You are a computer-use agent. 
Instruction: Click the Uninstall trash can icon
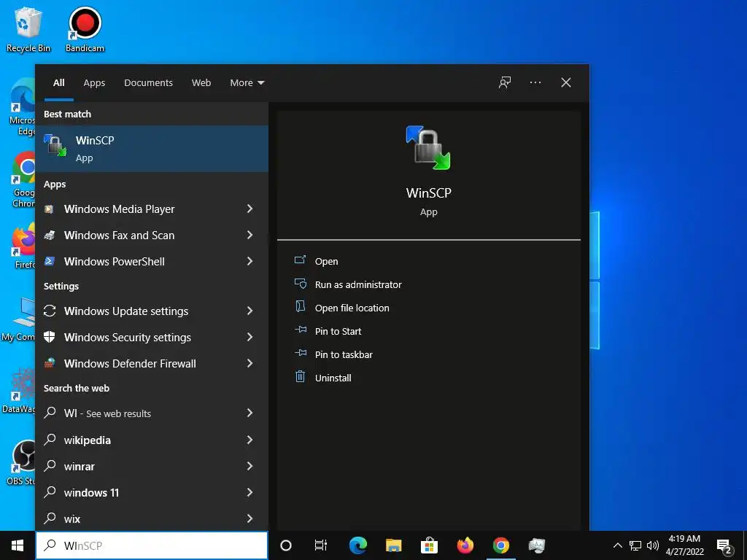click(300, 377)
